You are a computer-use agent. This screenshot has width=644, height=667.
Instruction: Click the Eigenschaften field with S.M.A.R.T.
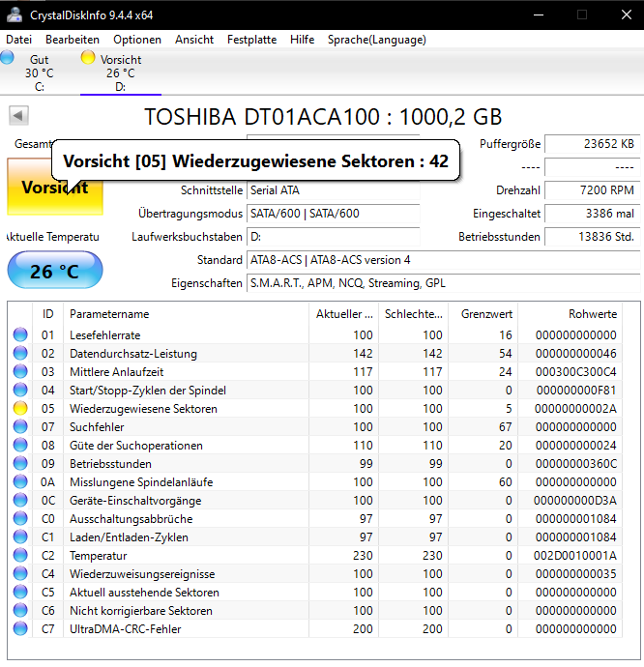click(x=444, y=283)
